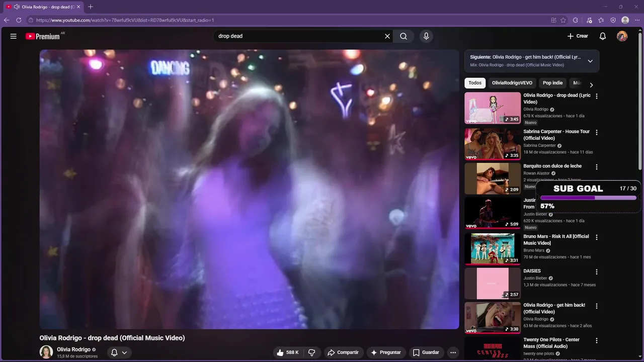644x362 pixels.
Task: View site info via address bar lock
Action: pyautogui.click(x=31, y=20)
